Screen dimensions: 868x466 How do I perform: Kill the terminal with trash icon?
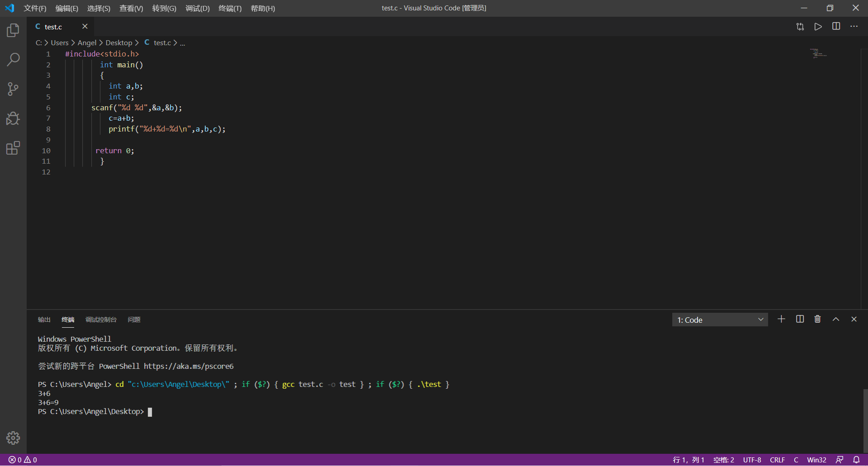coord(817,319)
